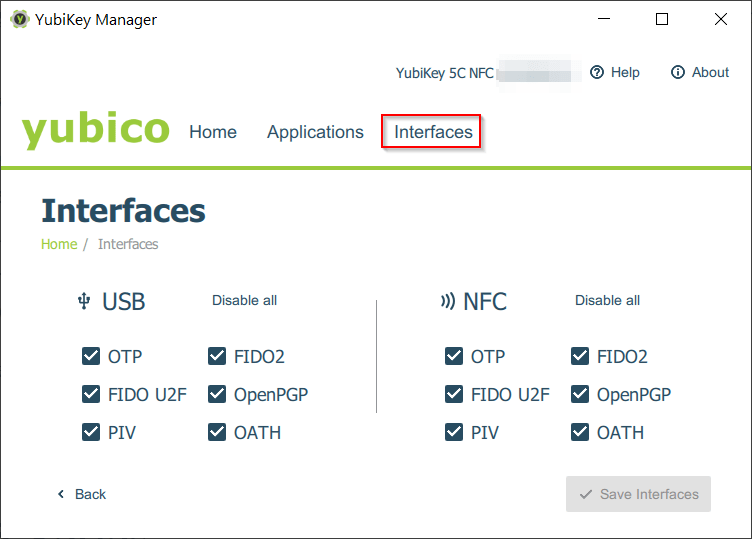
Task: Toggle NFC PIV checkbox
Action: (454, 433)
